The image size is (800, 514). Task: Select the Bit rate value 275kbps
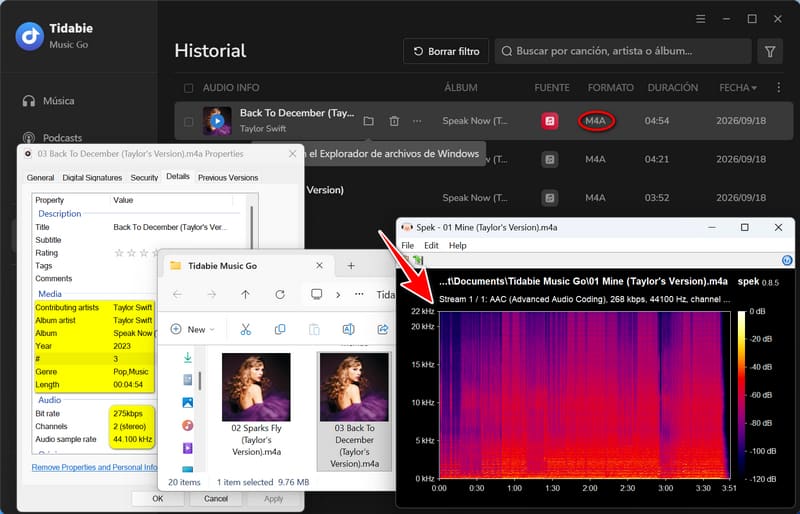pyautogui.click(x=128, y=413)
